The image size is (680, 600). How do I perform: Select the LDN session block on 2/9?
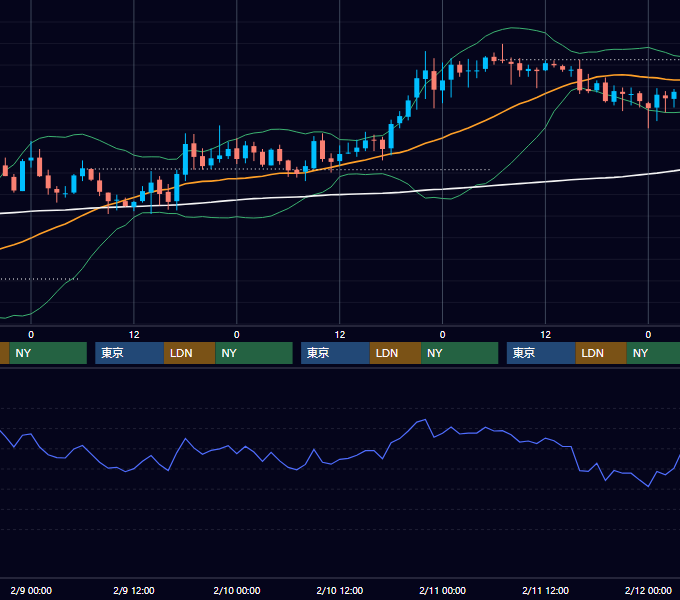click(x=190, y=353)
